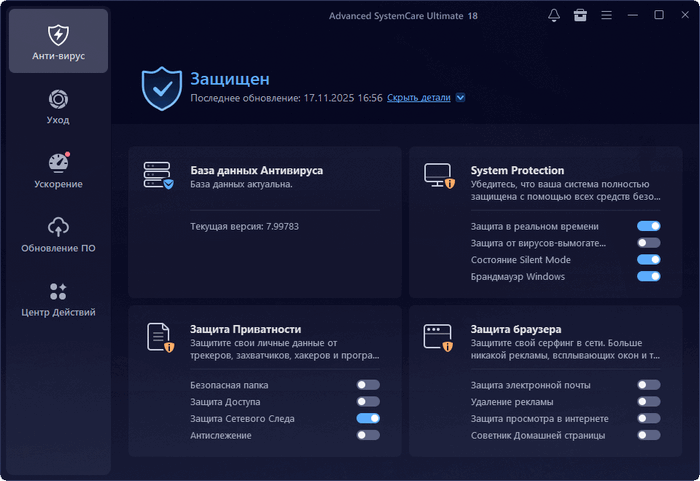
Task: Enable Защита от вирусов-вымогателей toggle
Action: (648, 243)
